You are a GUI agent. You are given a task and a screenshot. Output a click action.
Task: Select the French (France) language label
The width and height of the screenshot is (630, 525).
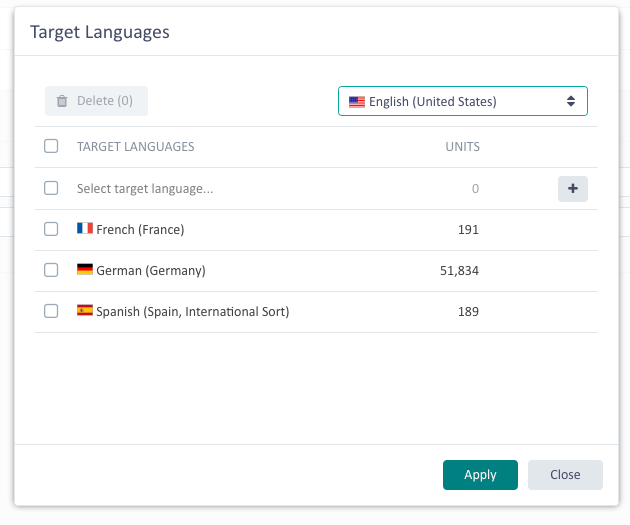pyautogui.click(x=140, y=229)
